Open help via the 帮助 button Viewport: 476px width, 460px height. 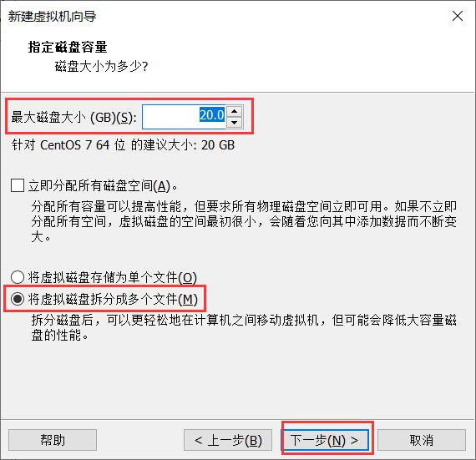pos(53,440)
